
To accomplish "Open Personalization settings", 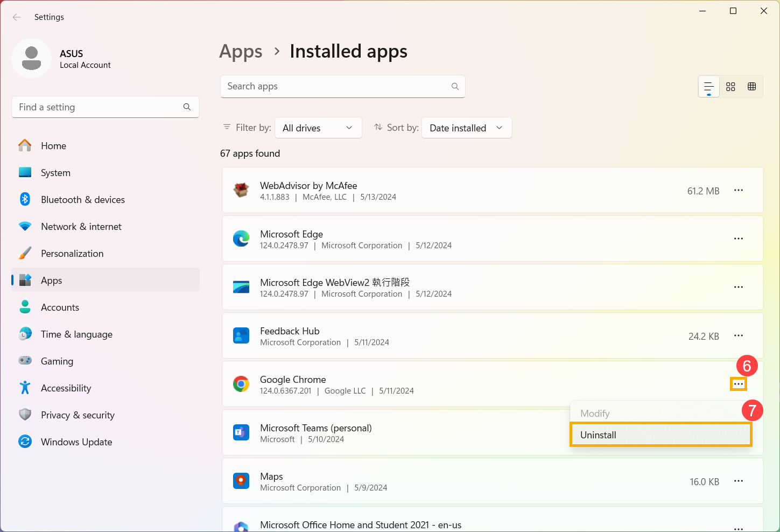I will point(106,253).
